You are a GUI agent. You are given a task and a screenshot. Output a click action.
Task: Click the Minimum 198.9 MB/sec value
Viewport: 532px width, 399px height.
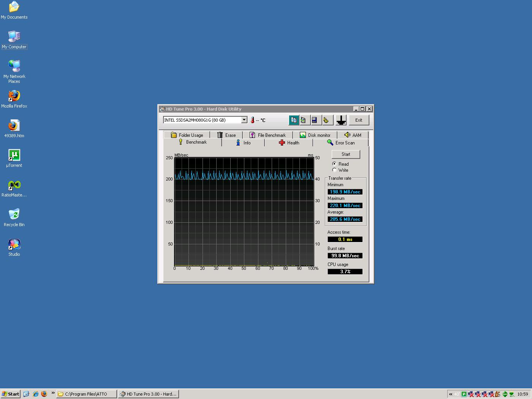[x=345, y=192]
